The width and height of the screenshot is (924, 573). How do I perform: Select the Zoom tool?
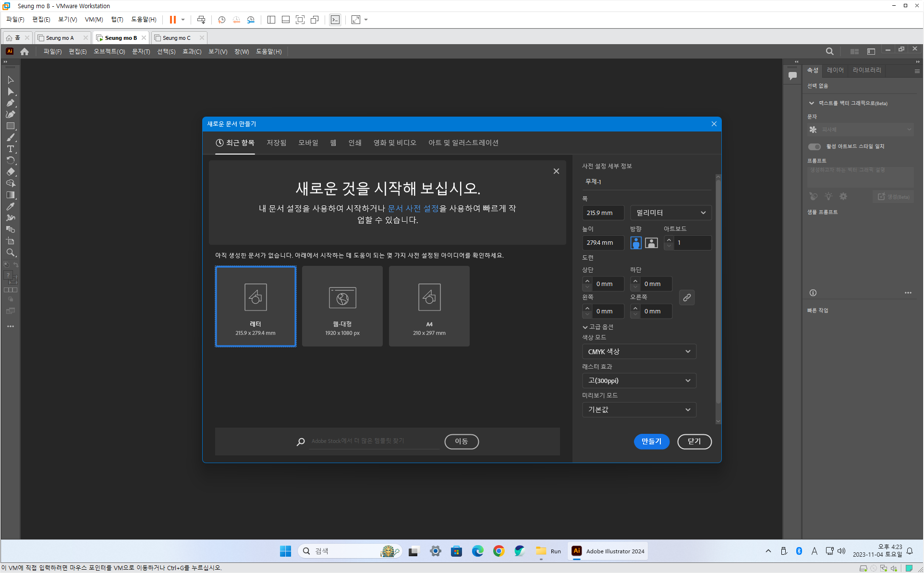(11, 252)
